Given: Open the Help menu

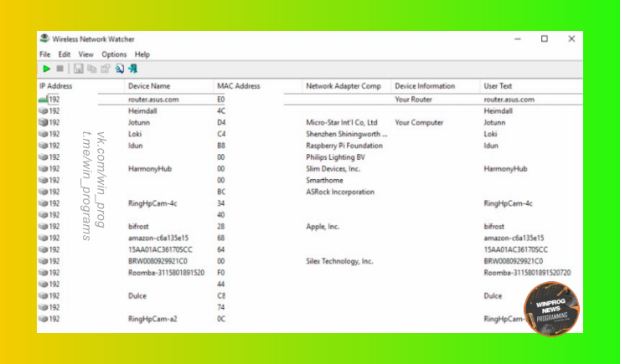Looking at the screenshot, I should 142,54.
